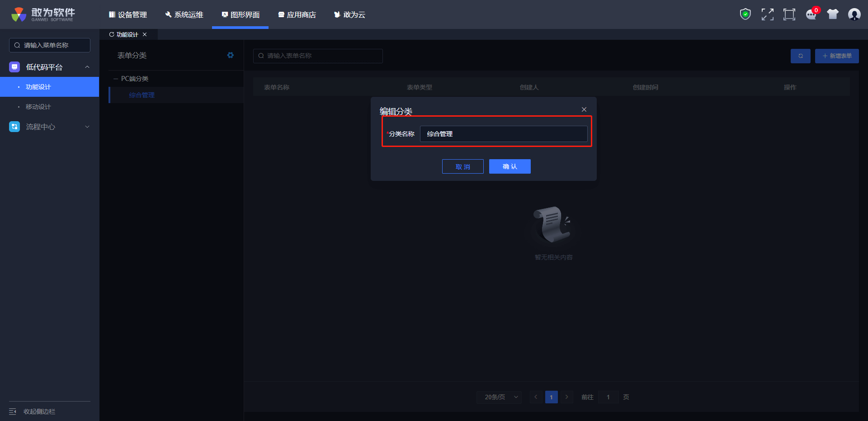Click the 编辑分类 dialog title

pyautogui.click(x=396, y=111)
